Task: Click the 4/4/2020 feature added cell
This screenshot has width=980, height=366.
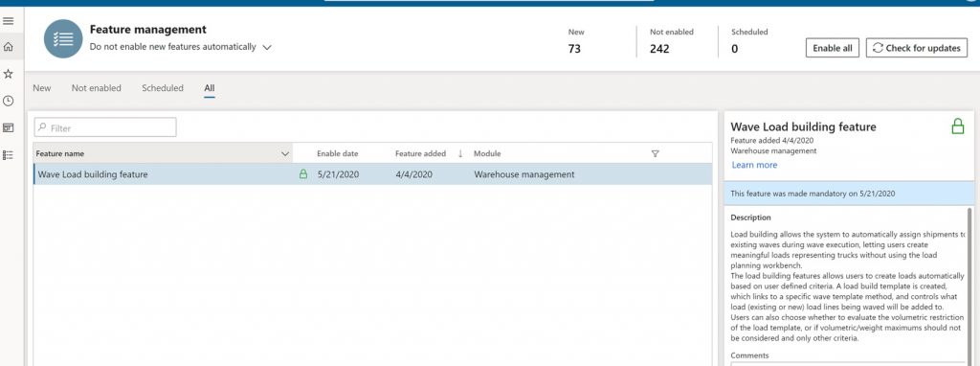Action: [x=413, y=174]
